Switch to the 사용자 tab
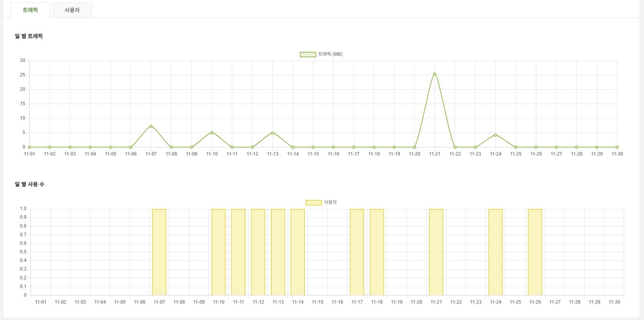Image resolution: width=644 pixels, height=320 pixels. tap(72, 10)
